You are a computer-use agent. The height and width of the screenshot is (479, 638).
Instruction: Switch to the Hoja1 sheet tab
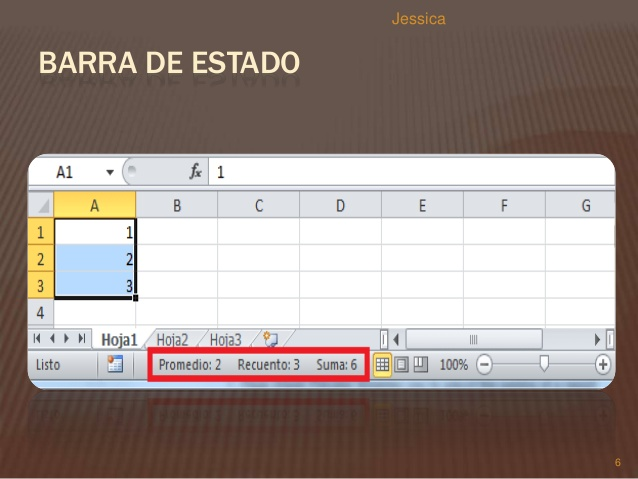pyautogui.click(x=119, y=339)
